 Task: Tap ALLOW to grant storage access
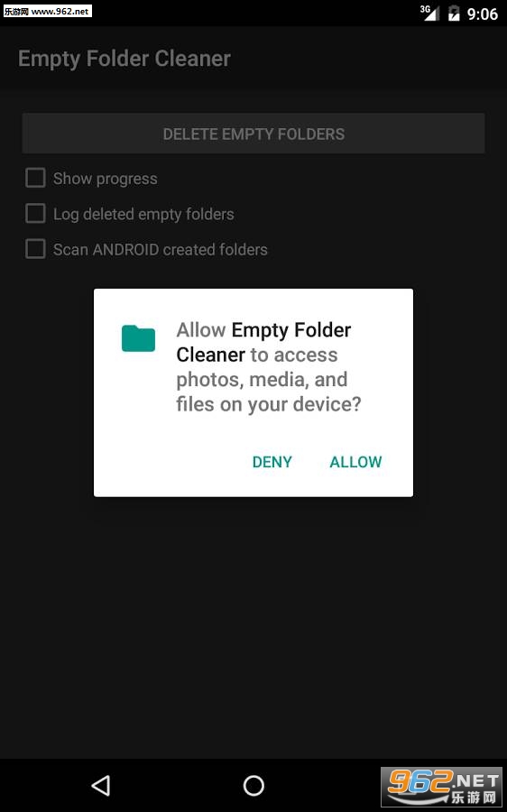(x=355, y=461)
